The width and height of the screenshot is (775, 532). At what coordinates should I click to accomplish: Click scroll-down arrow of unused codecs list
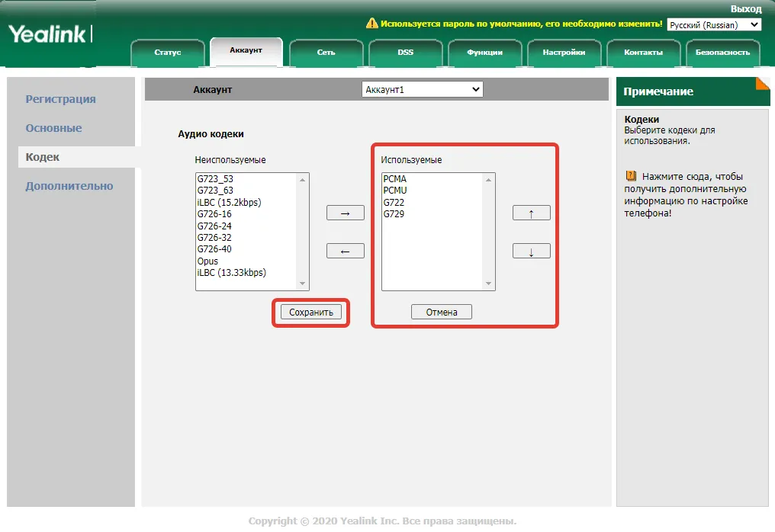coord(303,284)
